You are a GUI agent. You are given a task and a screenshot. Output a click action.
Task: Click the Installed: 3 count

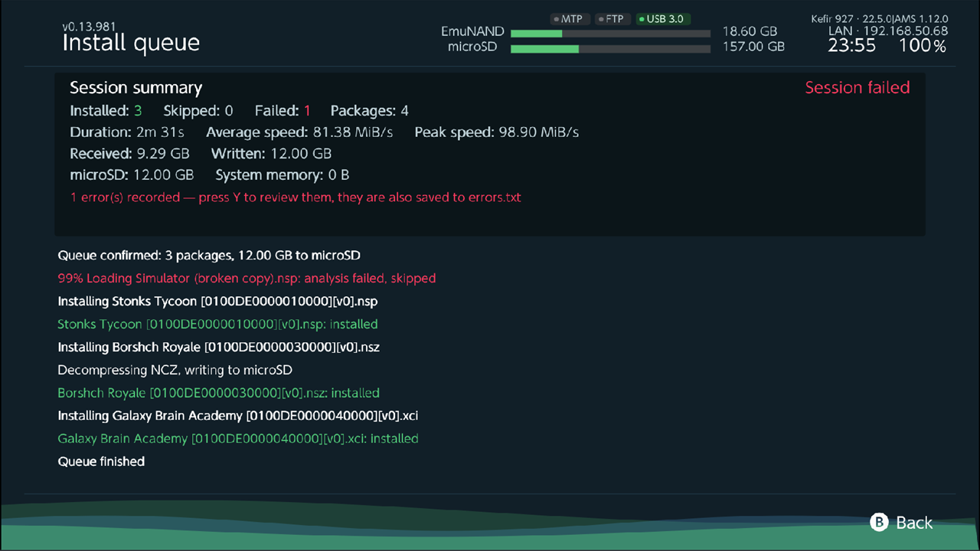tap(106, 110)
